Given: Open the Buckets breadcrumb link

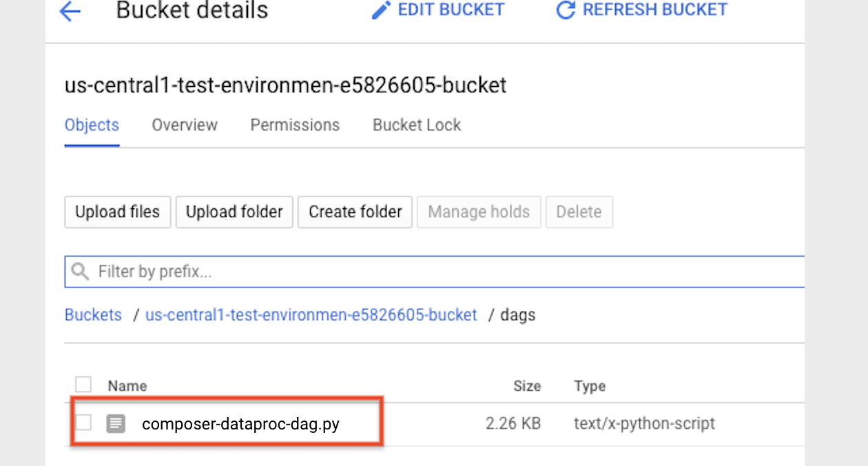Looking at the screenshot, I should pos(93,315).
